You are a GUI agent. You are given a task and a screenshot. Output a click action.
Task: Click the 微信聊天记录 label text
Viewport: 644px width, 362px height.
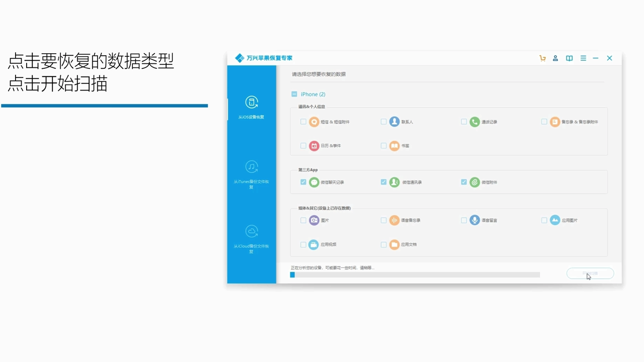coord(333,183)
